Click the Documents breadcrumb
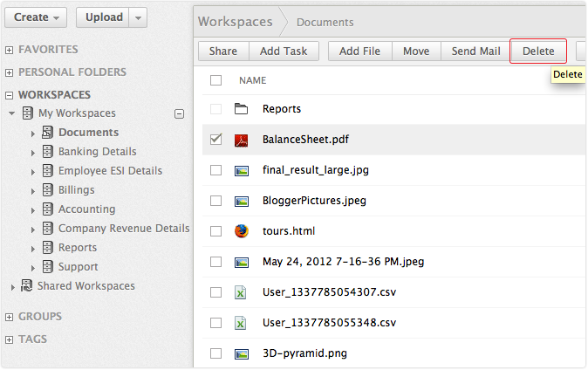Viewport: 588px width, 370px height. click(x=325, y=23)
